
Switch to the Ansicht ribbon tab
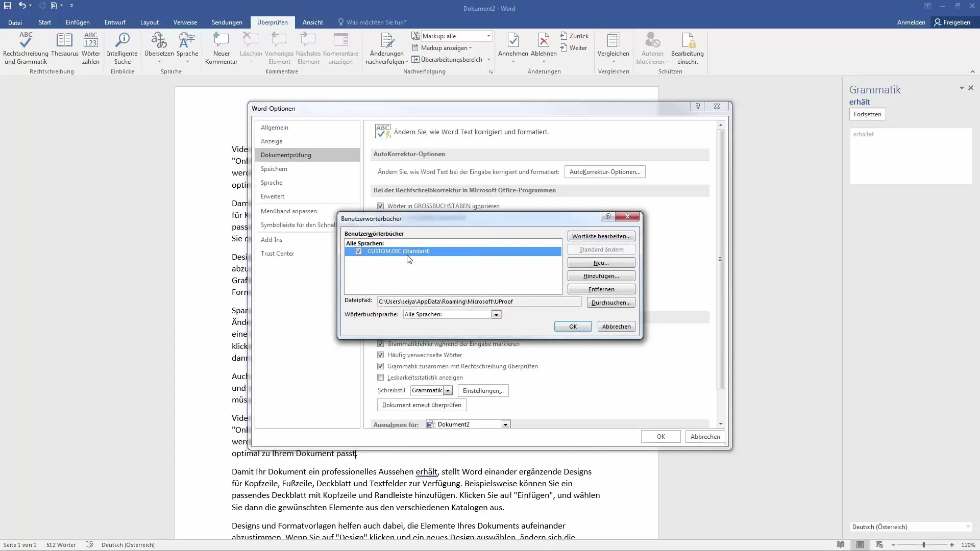point(312,22)
